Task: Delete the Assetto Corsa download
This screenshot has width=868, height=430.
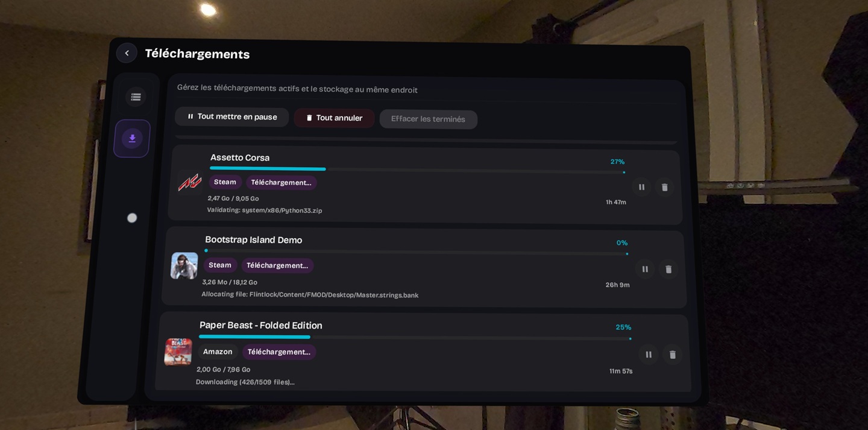Action: (x=664, y=188)
